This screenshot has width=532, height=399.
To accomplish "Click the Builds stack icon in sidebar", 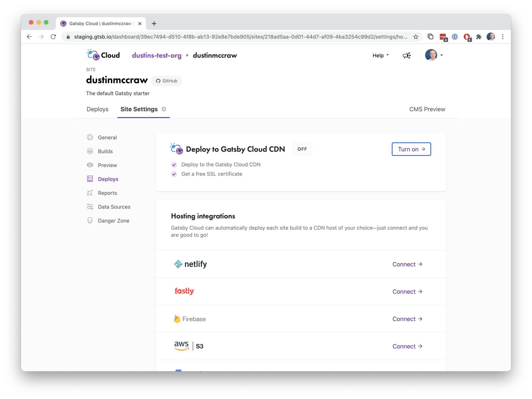I will (90, 151).
